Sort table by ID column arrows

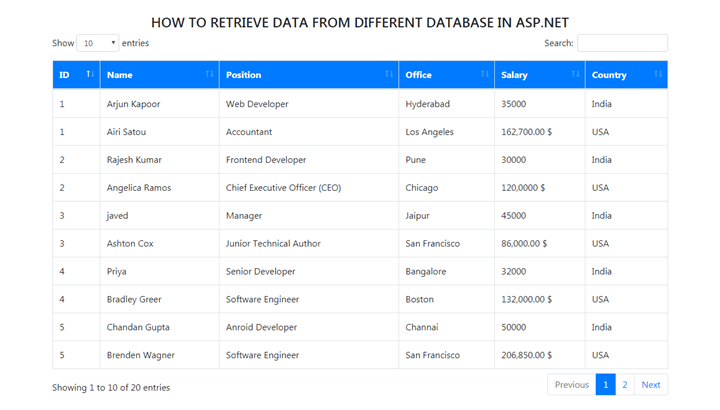[x=90, y=74]
